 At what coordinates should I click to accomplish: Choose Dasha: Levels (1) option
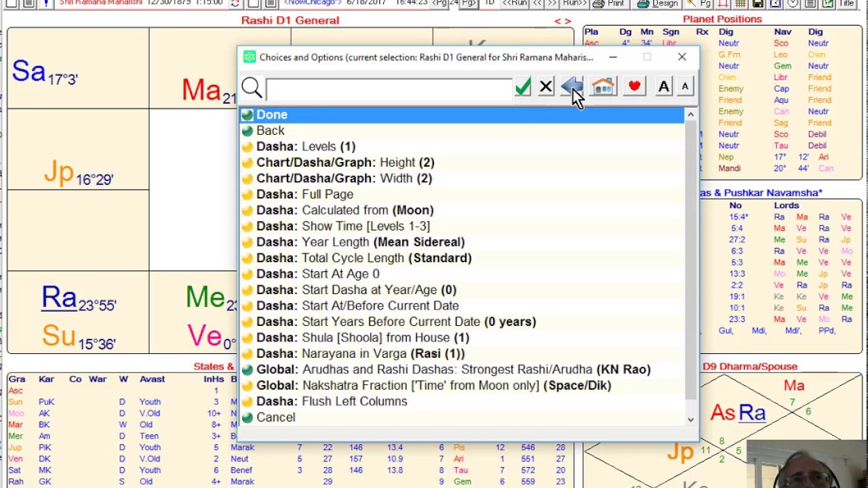point(462,146)
